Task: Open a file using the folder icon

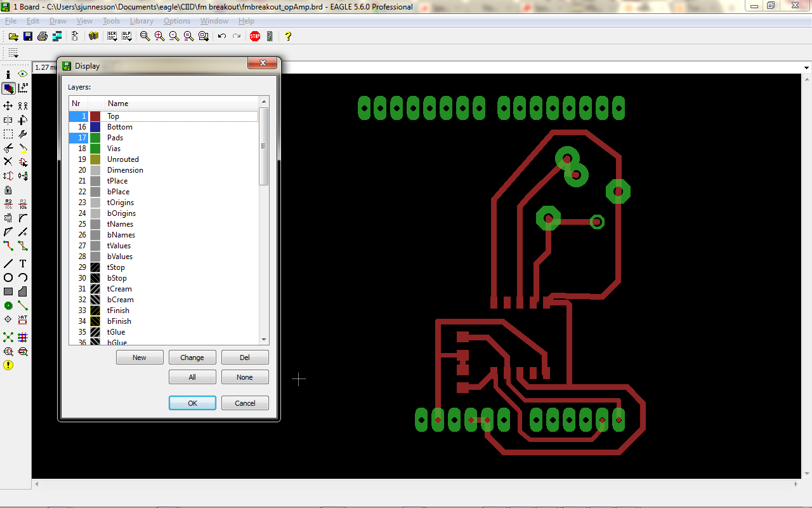Action: pyautogui.click(x=13, y=36)
